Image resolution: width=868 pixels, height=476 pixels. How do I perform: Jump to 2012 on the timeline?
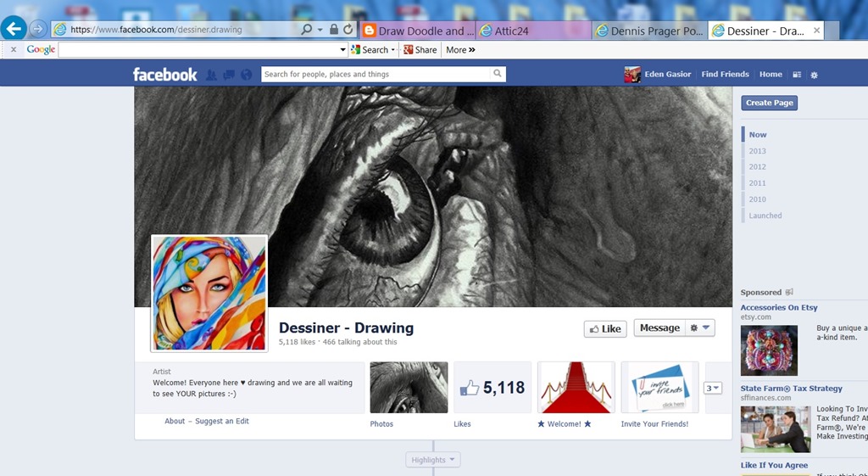[x=757, y=167]
